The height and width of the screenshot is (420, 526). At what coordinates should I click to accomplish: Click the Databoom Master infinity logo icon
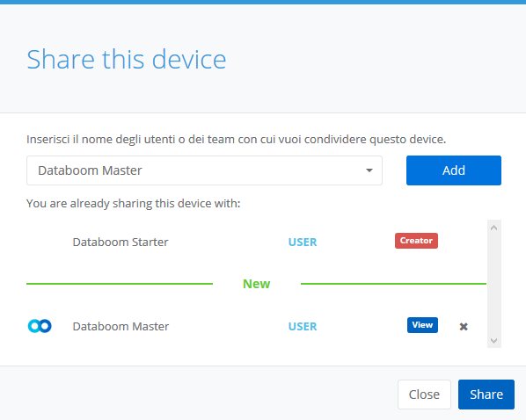(x=40, y=326)
